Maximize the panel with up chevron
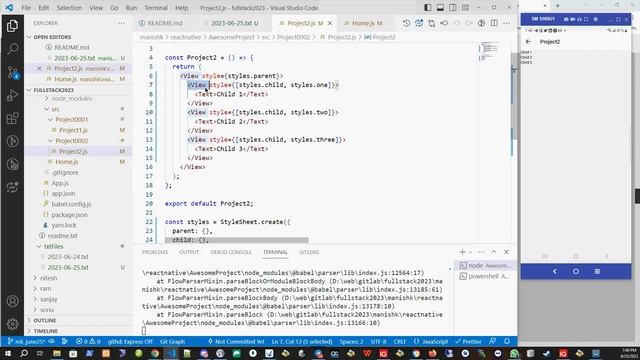The image size is (640, 360). tap(494, 252)
